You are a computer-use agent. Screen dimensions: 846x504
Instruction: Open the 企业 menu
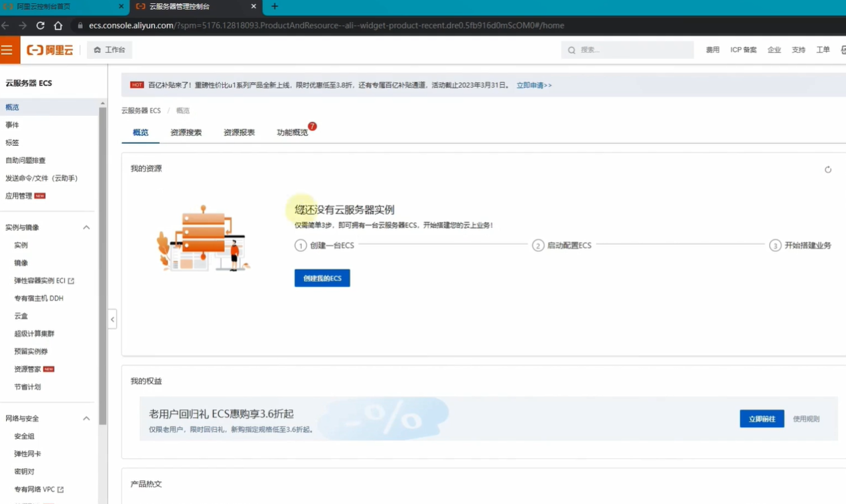coord(774,50)
